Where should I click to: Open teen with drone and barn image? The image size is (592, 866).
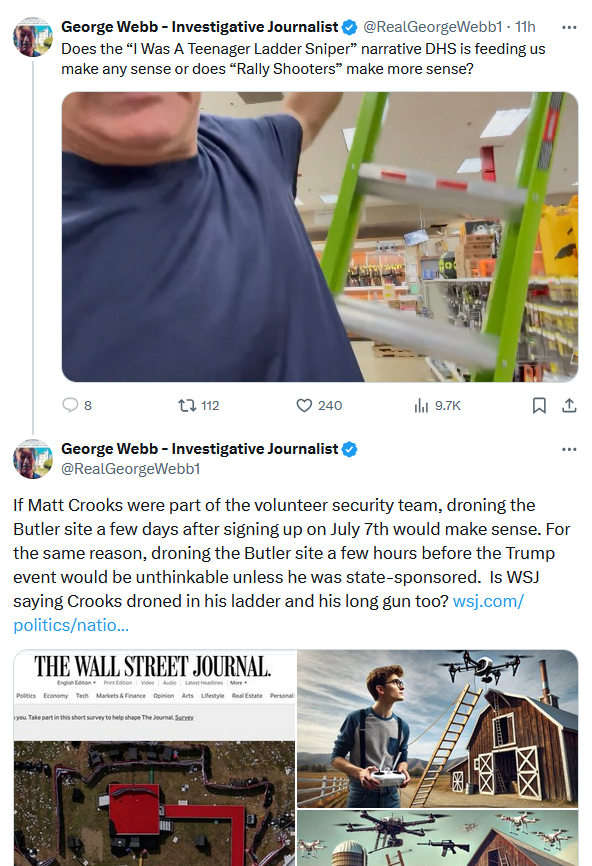pyautogui.click(x=437, y=728)
